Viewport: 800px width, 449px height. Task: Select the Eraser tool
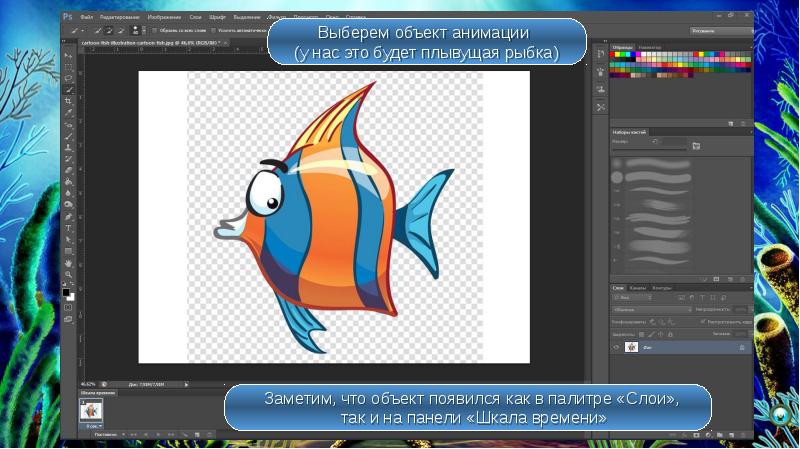[68, 170]
